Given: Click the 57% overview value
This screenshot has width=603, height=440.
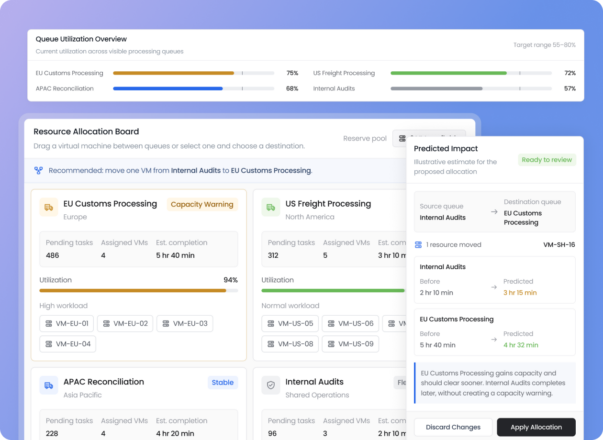Looking at the screenshot, I should (570, 88).
